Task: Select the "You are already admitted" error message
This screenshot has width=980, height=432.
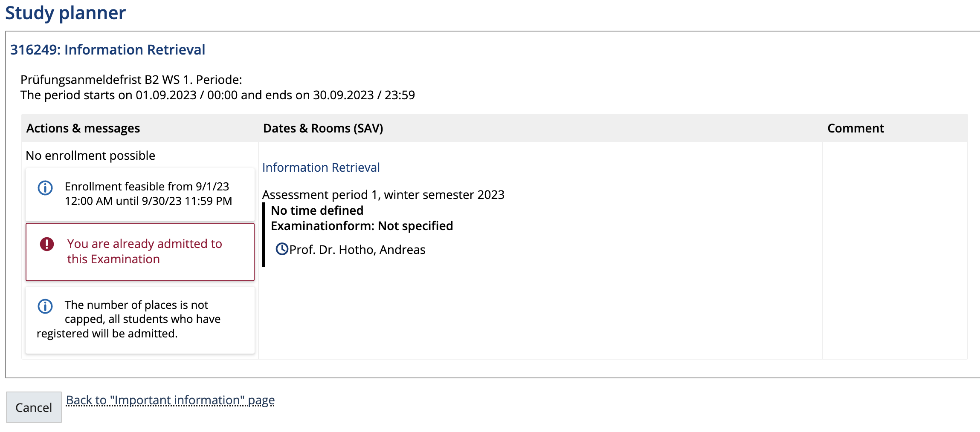Action: [144, 251]
